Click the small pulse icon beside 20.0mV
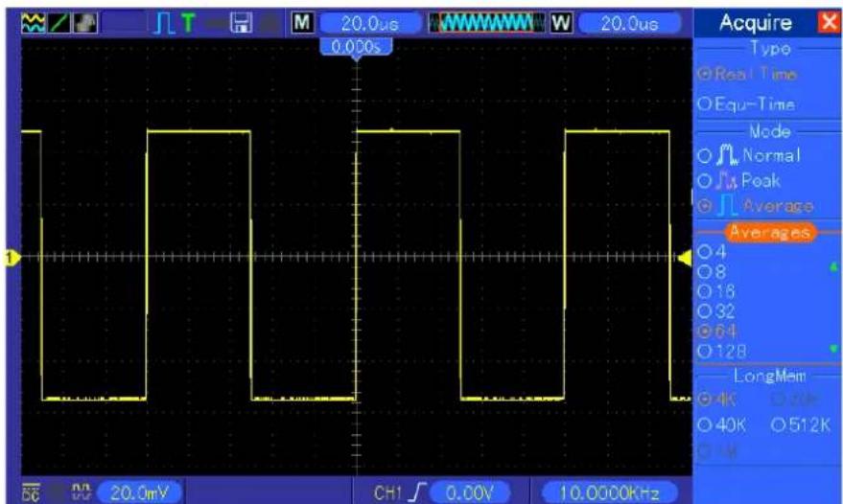 (82, 492)
